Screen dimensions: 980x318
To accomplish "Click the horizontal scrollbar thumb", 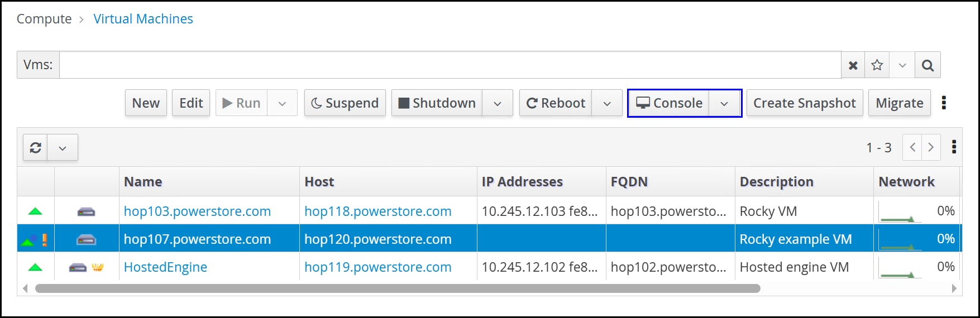I will click(x=398, y=288).
